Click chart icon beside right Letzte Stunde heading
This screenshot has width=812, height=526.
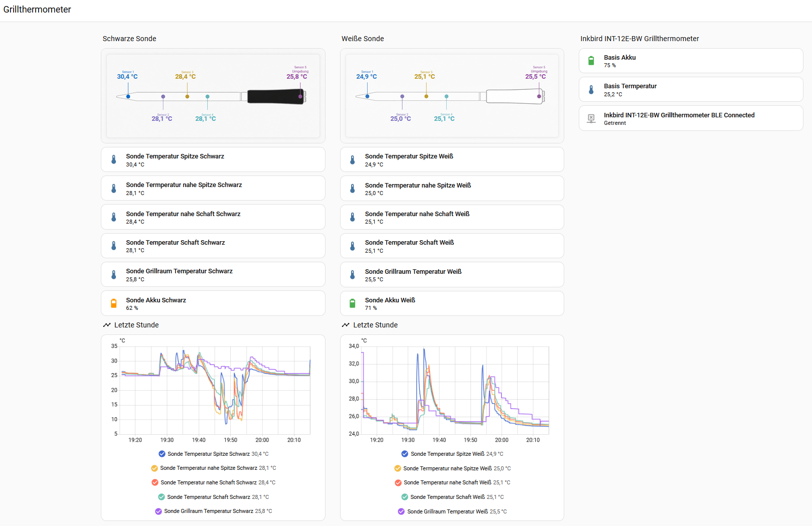[x=346, y=325]
